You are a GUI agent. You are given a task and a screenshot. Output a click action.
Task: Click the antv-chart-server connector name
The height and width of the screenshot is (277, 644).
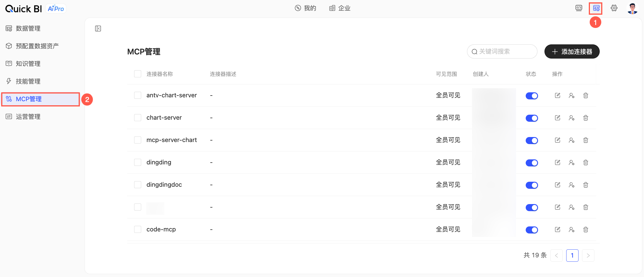pyautogui.click(x=172, y=95)
